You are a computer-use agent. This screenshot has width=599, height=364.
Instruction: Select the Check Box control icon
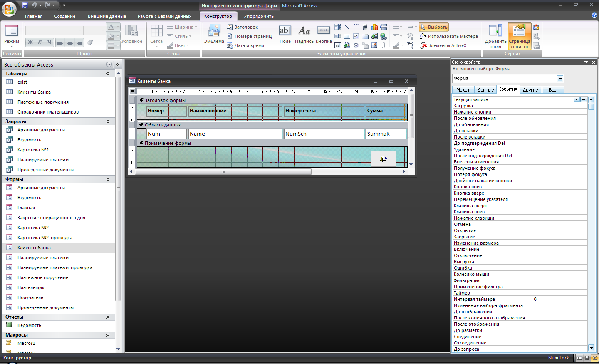356,36
